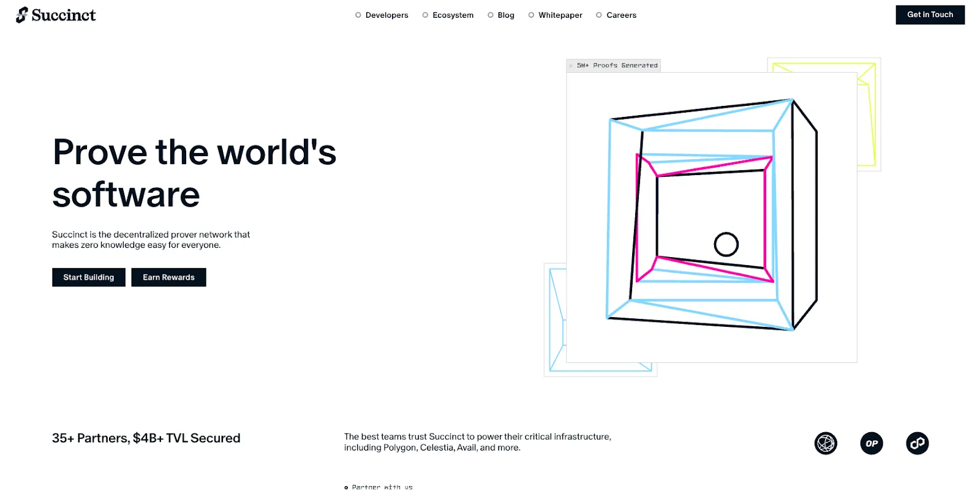Click the circle marker beside Developers
980x494 pixels.
358,15
